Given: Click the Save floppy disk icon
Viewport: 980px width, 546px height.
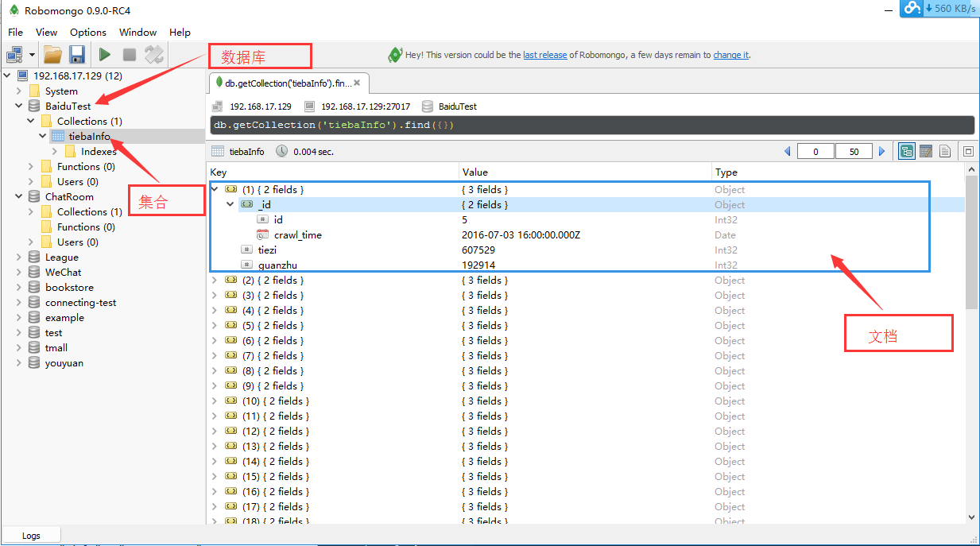Looking at the screenshot, I should [x=76, y=55].
